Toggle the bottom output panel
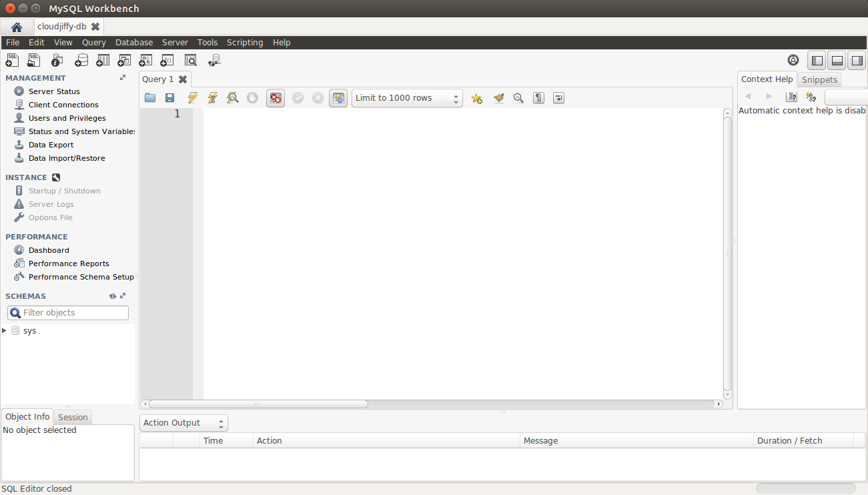Image resolution: width=868 pixels, height=495 pixels. pyautogui.click(x=837, y=61)
